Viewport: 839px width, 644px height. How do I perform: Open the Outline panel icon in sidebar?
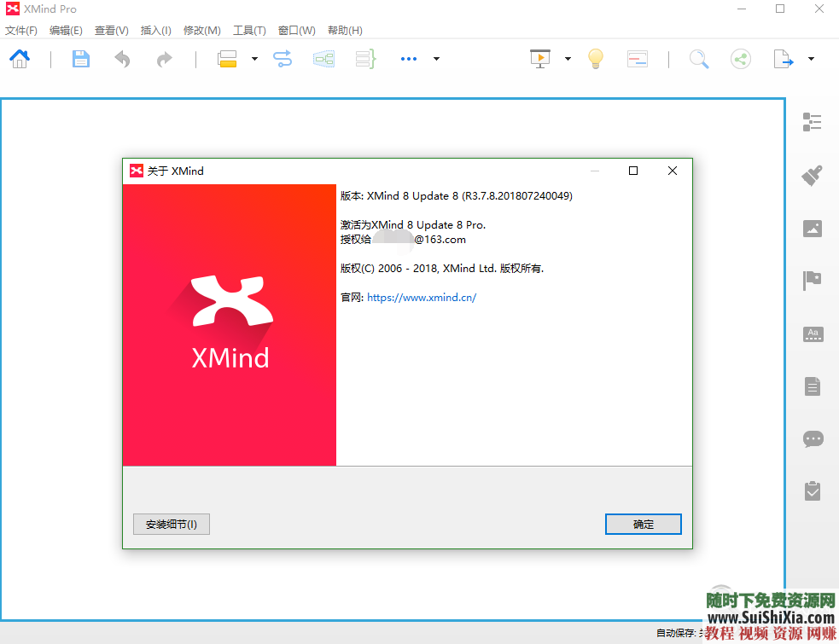tap(813, 122)
